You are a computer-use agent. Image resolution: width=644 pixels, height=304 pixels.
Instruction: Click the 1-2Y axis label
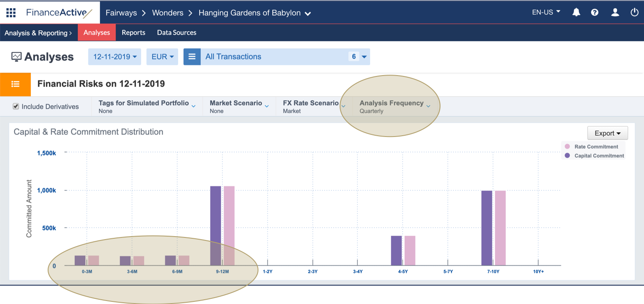click(267, 272)
